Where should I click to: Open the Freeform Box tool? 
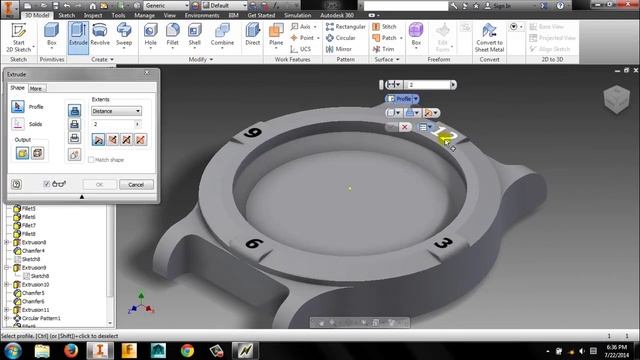[x=416, y=35]
